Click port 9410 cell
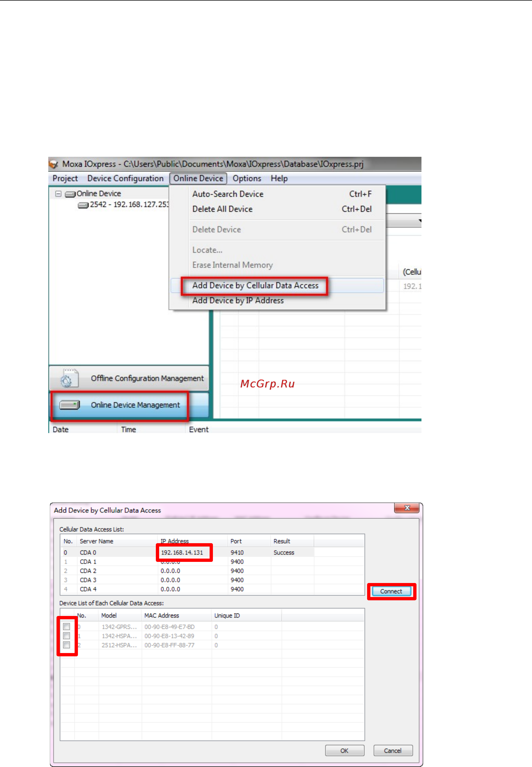 point(237,553)
